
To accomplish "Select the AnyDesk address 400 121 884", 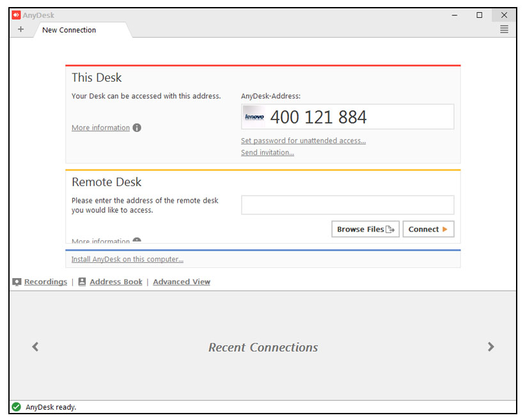I will coord(318,117).
